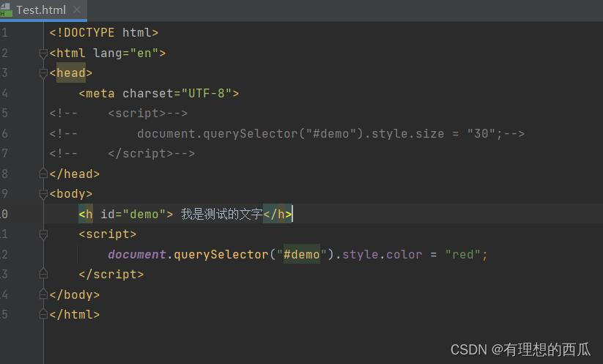
Task: Click the querySelector call in the style.color line
Action: pyautogui.click(x=221, y=254)
